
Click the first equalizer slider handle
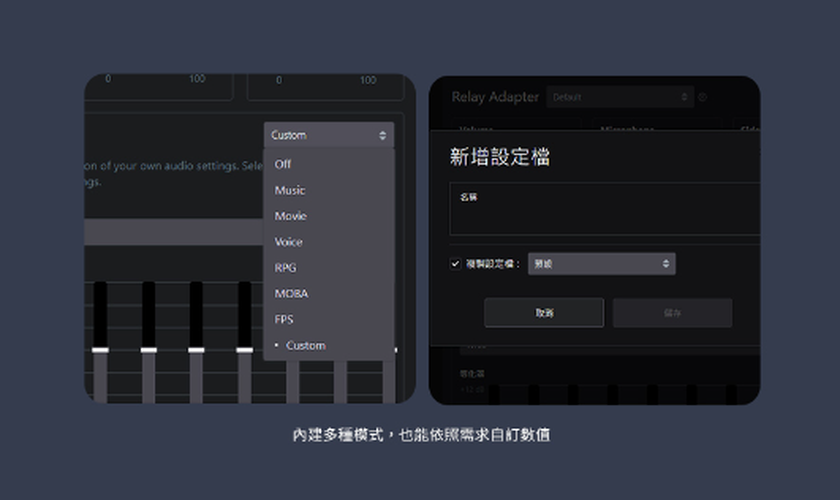click(100, 350)
